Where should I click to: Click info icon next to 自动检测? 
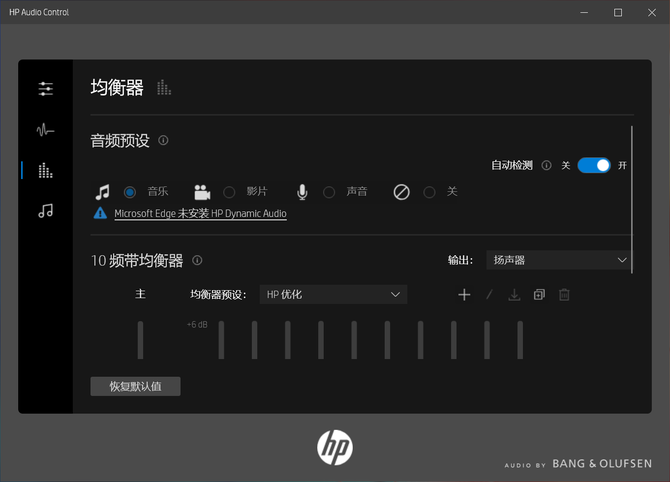(546, 165)
